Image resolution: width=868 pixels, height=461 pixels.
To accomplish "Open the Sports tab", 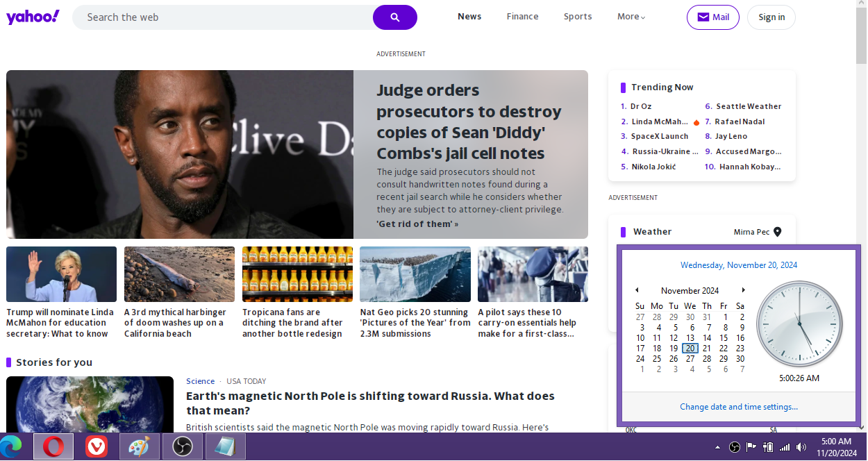I will tap(578, 17).
